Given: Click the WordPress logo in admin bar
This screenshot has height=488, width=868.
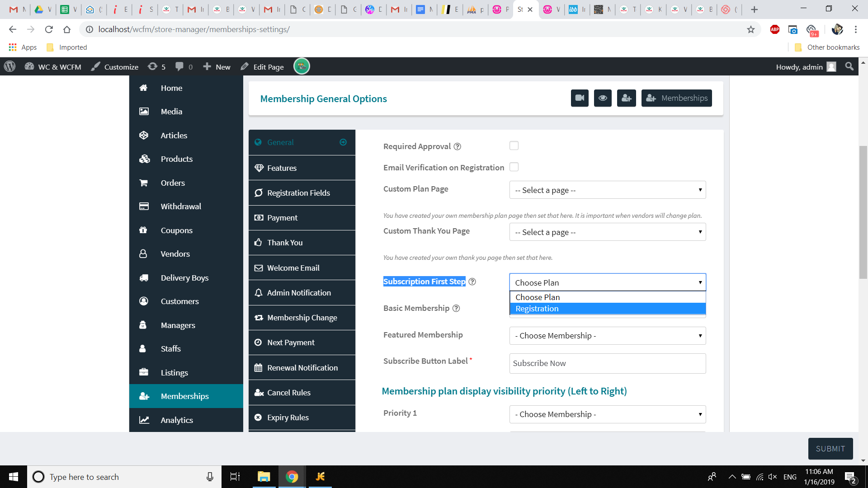Looking at the screenshot, I should click(x=9, y=66).
